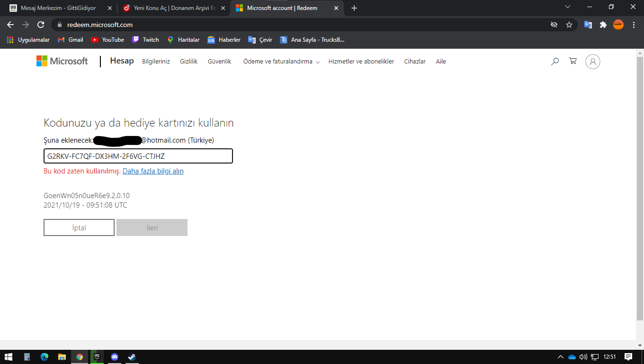This screenshot has height=364, width=644.
Task: Open the Chrome tab search chevron
Action: click(568, 7)
